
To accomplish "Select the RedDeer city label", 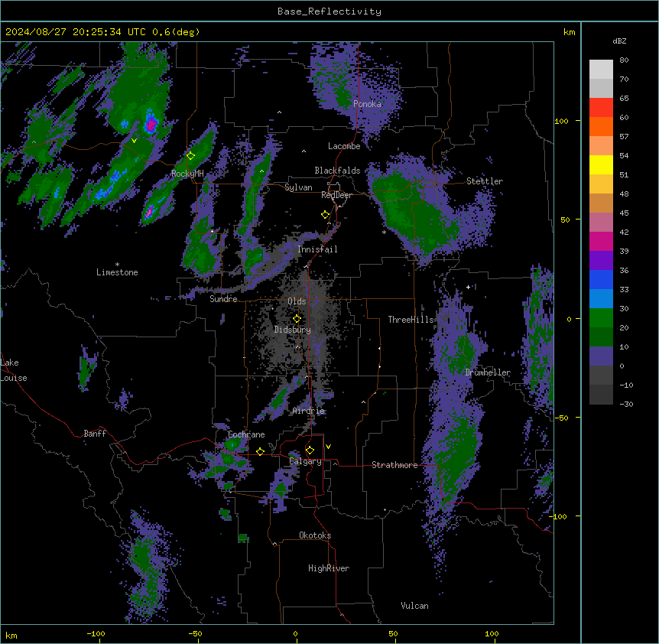I will point(336,195).
